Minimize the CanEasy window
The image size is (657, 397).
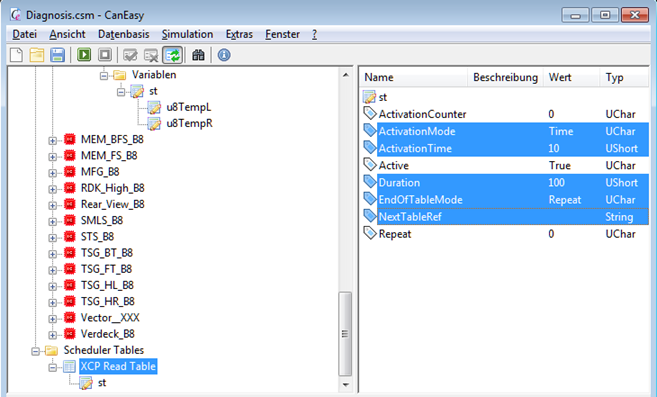click(x=576, y=16)
